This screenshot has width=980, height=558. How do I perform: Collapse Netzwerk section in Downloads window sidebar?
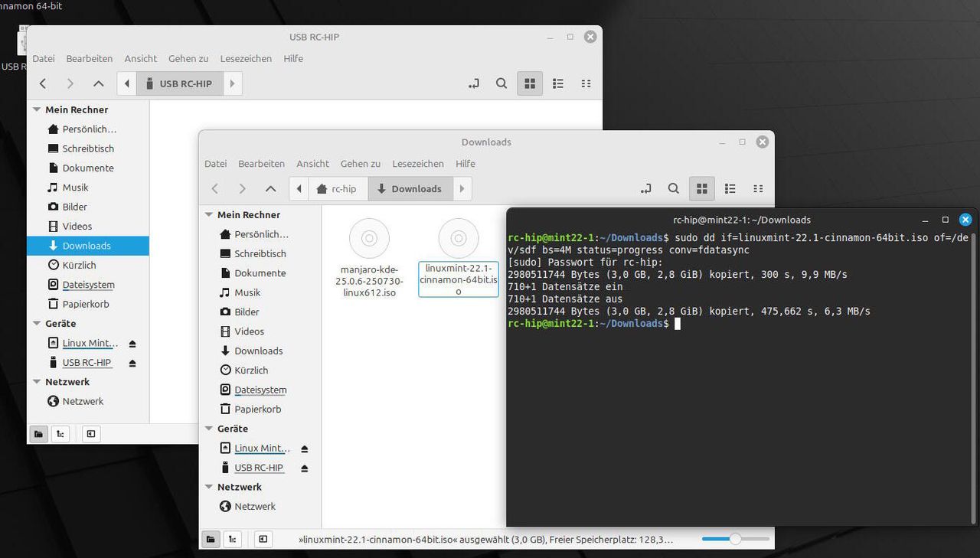209,487
